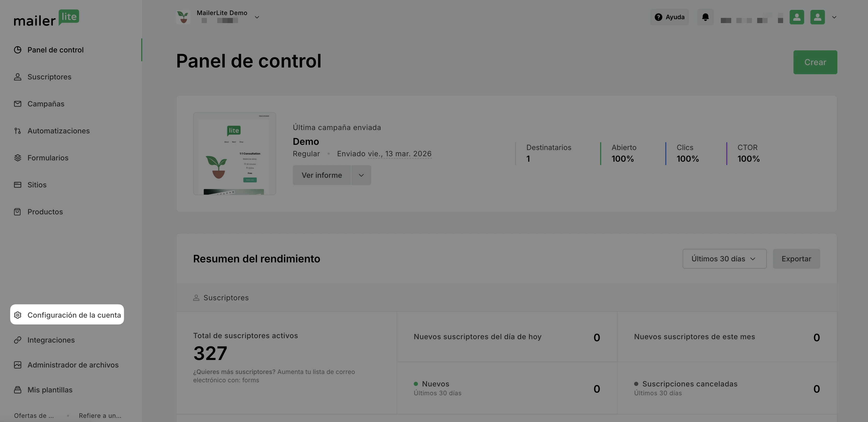868x422 pixels.
Task: Go to Suscriptores in the sidebar menu
Action: pyautogui.click(x=49, y=77)
